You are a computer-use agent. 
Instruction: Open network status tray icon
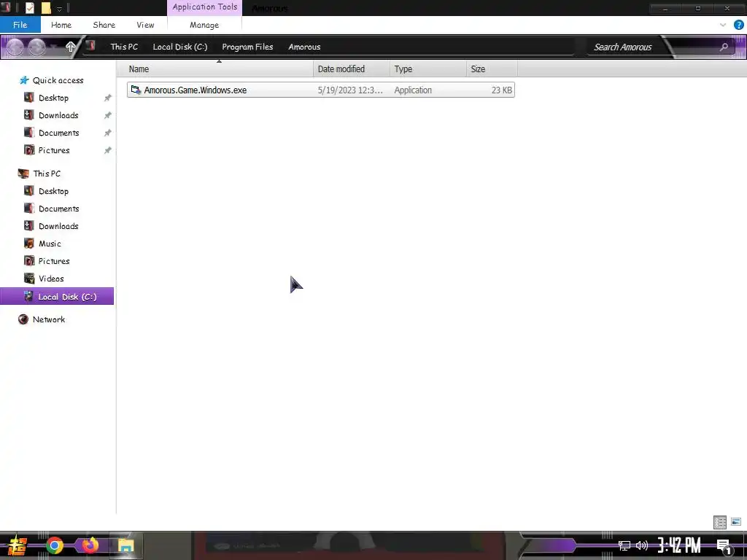point(624,545)
